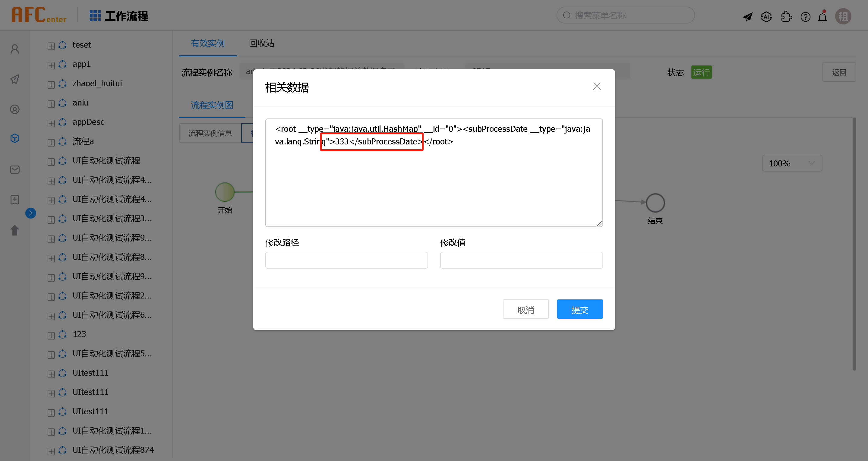Click the tenant avatar in the top right corner
The height and width of the screenshot is (461, 868).
pos(843,16)
